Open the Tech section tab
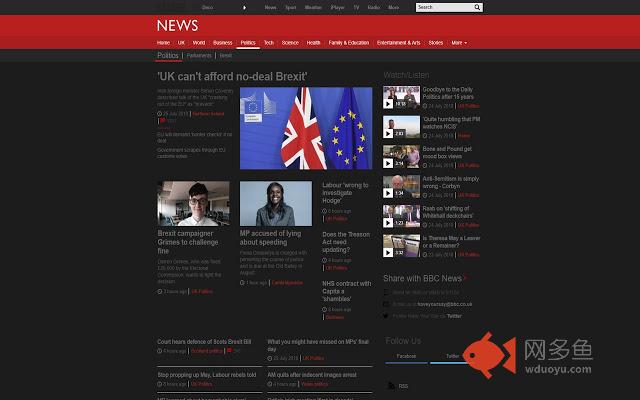The width and height of the screenshot is (640, 400). [x=269, y=43]
